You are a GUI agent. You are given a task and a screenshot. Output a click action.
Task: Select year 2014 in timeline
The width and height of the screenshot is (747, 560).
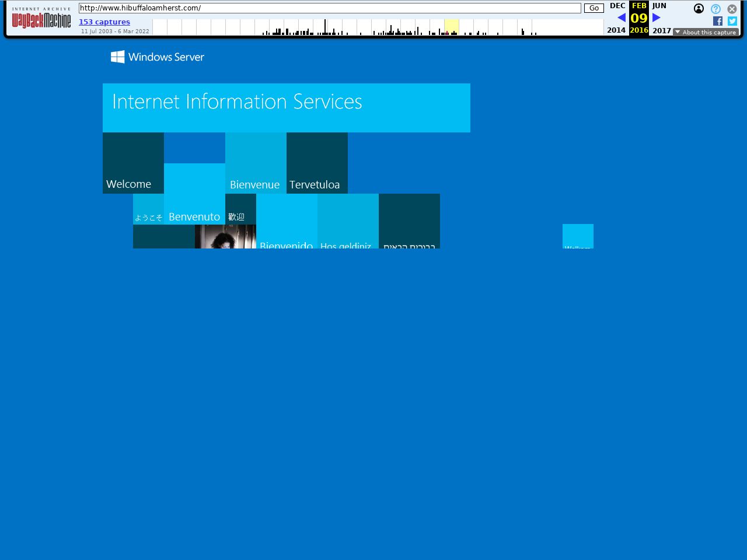[x=616, y=30]
